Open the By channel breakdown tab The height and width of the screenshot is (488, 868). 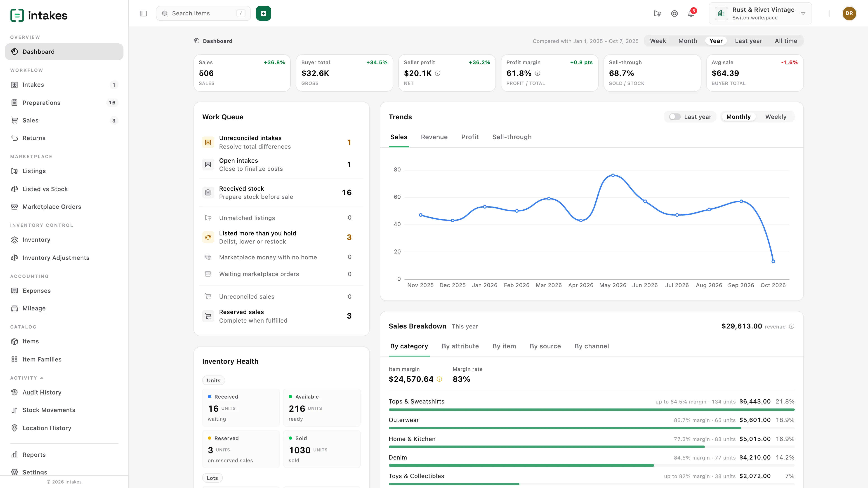pyautogui.click(x=591, y=346)
